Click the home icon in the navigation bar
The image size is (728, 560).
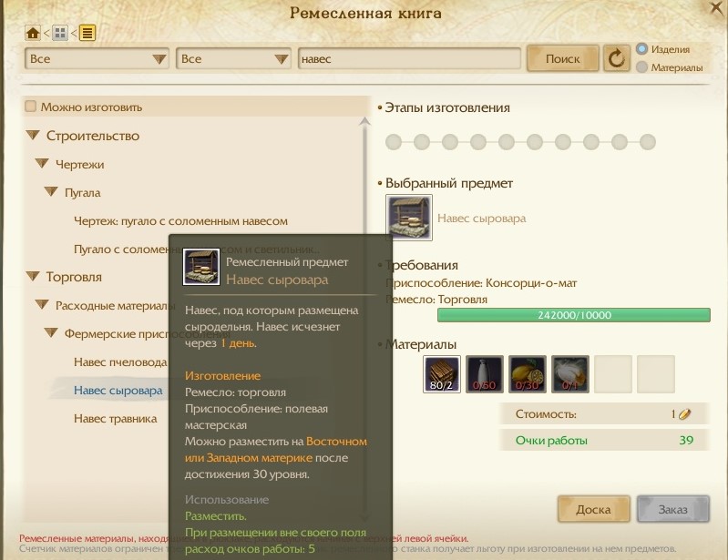33,33
